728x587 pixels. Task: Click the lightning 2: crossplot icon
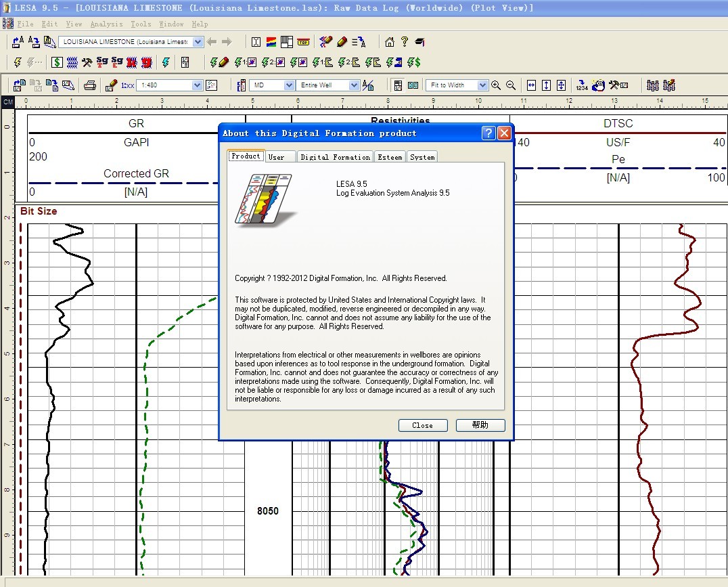(x=273, y=62)
